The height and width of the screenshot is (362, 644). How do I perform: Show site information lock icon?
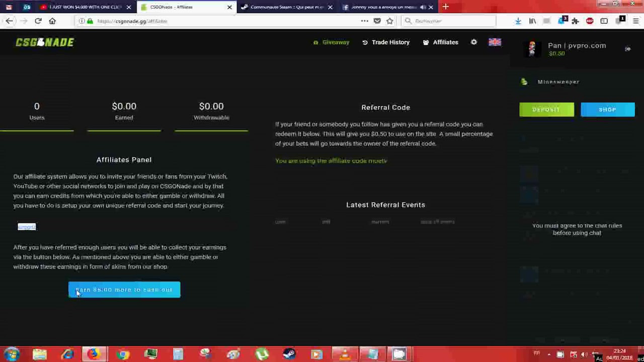point(91,21)
